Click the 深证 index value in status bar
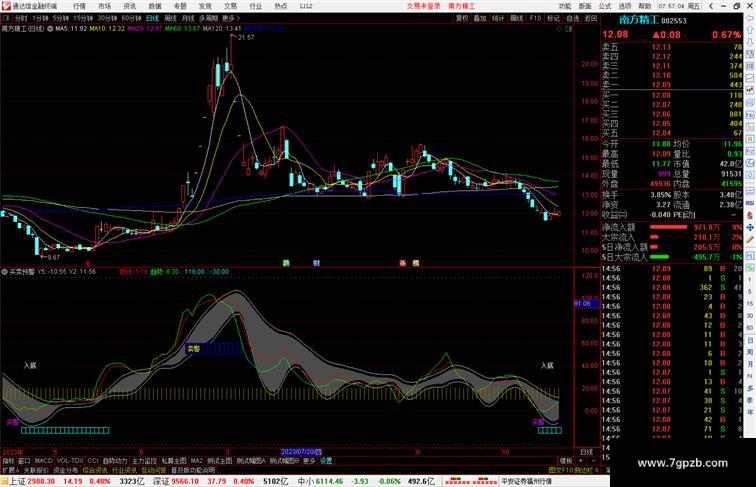The height and width of the screenshot is (487, 756). 186,481
